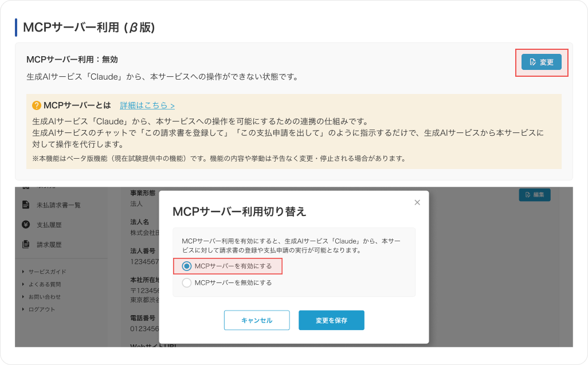
Task: Save with 変更を保存 button
Action: pos(331,320)
